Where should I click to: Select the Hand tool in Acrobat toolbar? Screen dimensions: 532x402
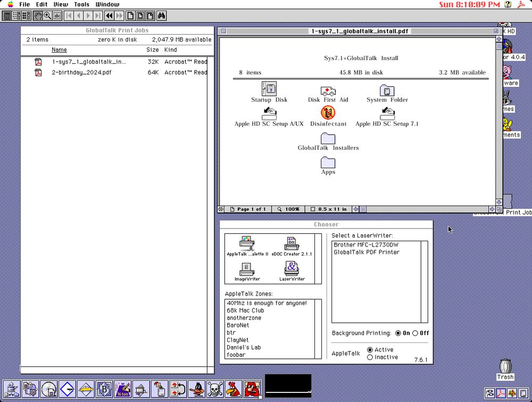point(38,15)
